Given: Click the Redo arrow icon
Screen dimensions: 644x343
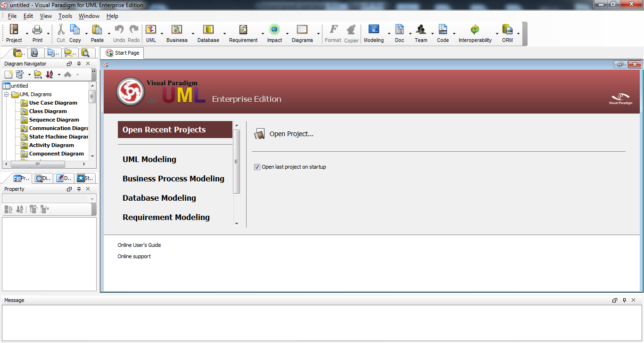Looking at the screenshot, I should coord(134,30).
